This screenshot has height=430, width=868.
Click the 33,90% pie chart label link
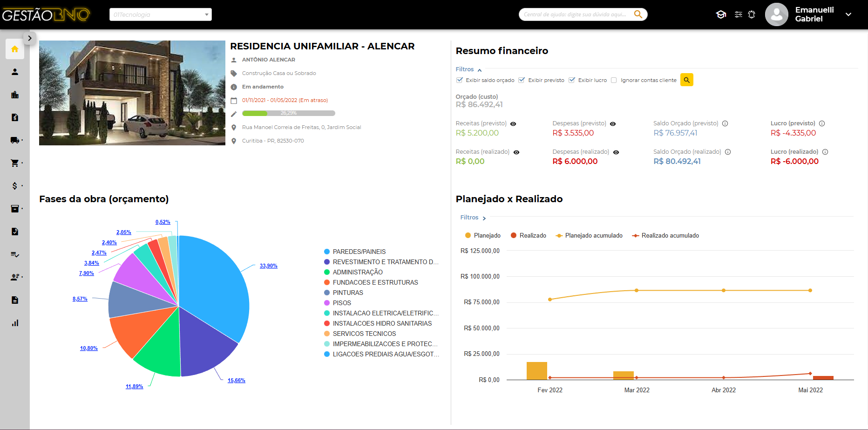point(268,266)
